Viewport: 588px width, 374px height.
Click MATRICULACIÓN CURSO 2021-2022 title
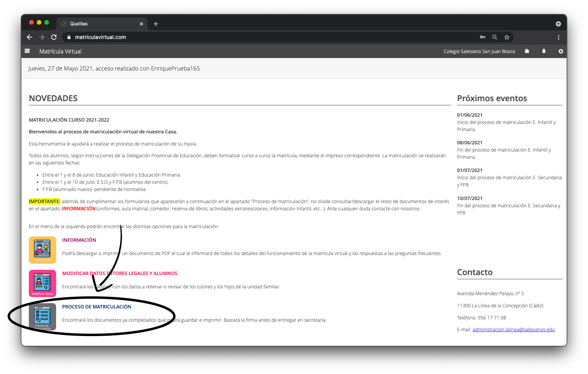[69, 120]
